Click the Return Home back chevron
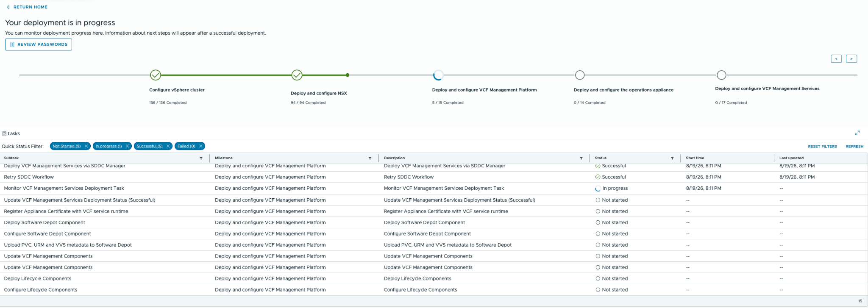868x308 pixels. click(x=8, y=7)
